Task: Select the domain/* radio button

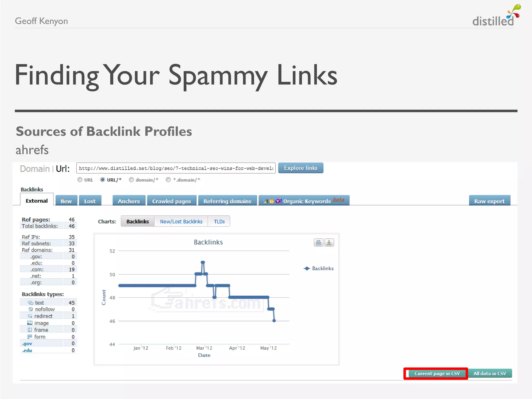Action: [131, 180]
